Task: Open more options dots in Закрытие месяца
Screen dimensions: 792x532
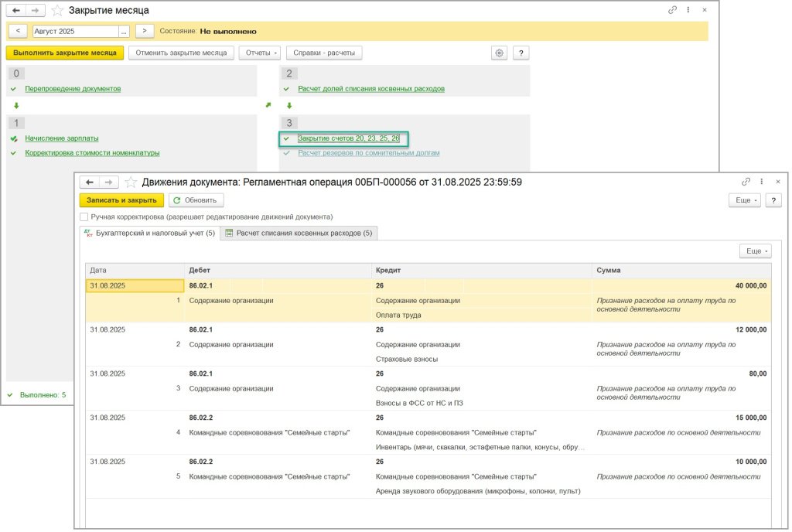Action: [688, 11]
